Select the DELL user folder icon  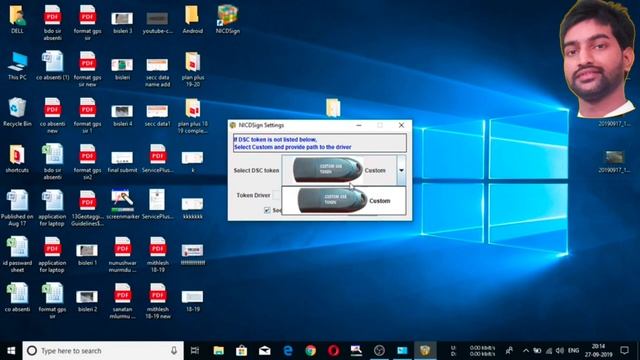point(17,20)
